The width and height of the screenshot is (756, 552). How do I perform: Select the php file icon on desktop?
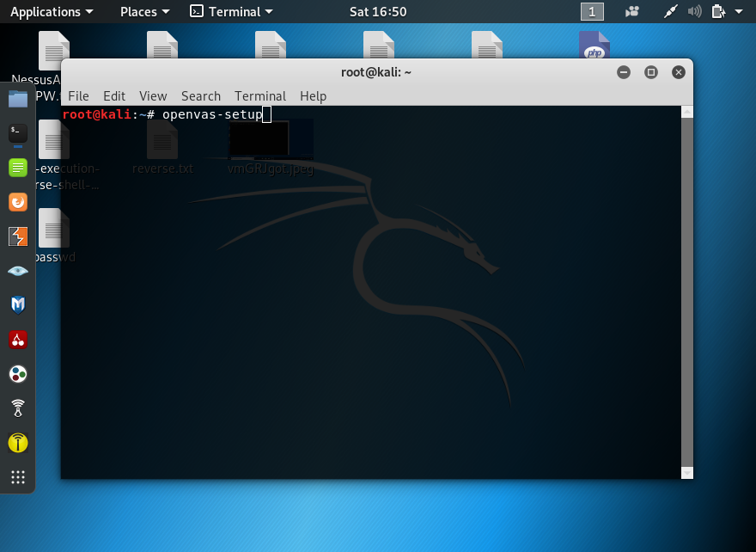tap(594, 45)
